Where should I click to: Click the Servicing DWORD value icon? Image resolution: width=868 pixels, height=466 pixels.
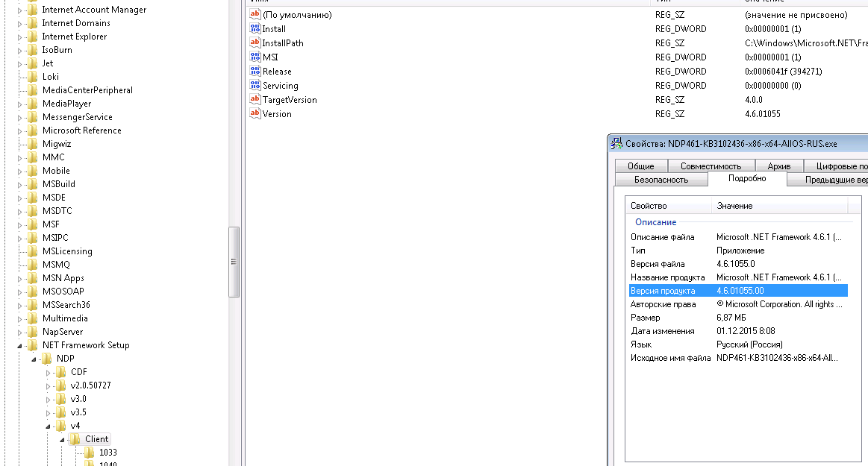(x=255, y=85)
